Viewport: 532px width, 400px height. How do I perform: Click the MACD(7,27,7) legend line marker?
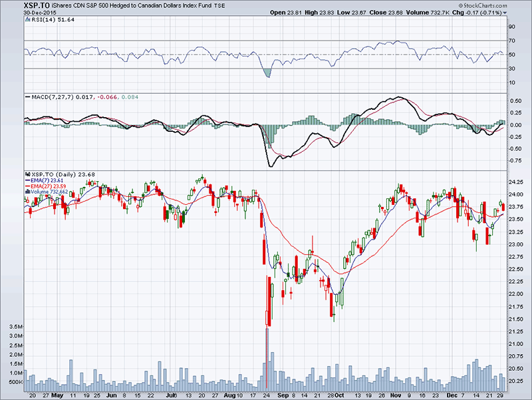[27, 97]
